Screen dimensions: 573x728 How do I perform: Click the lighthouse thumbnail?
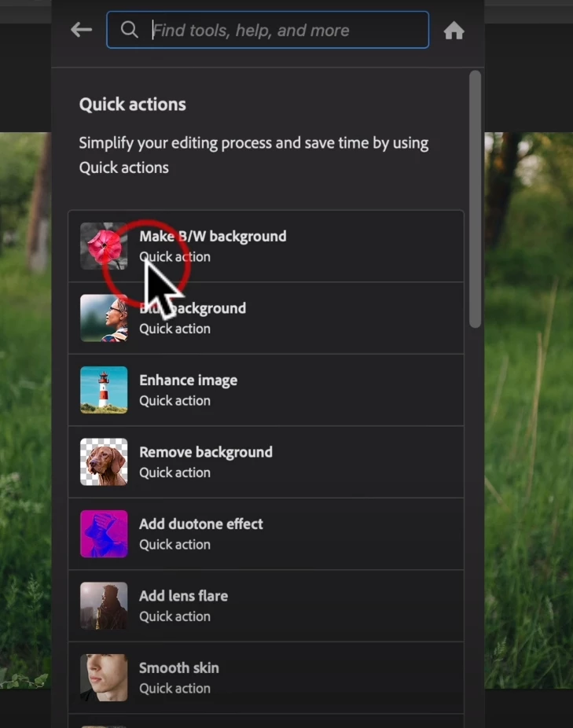tap(104, 390)
